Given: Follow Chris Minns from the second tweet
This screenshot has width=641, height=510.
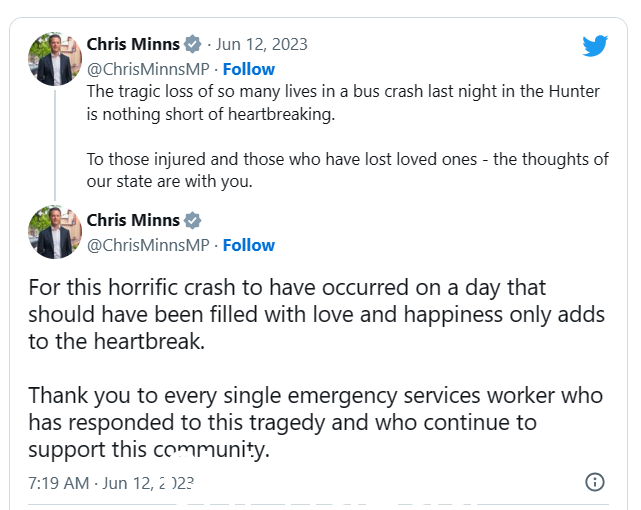Looking at the screenshot, I should (249, 246).
